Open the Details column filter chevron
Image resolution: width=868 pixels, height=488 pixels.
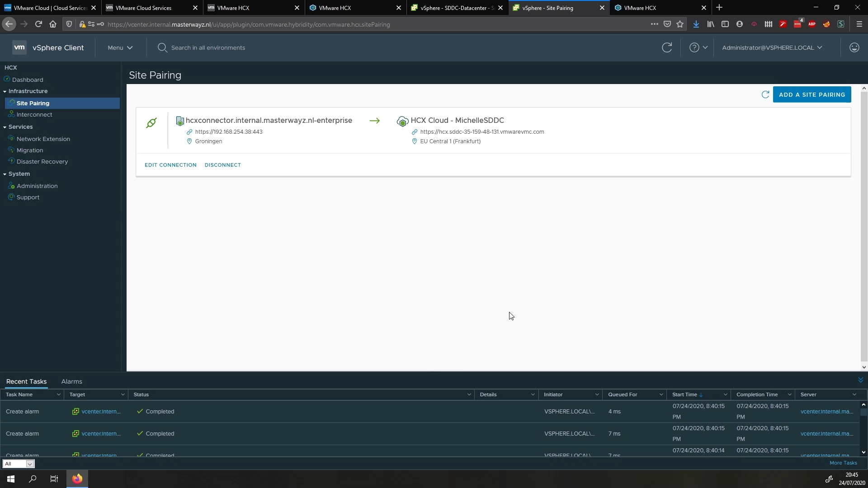(x=533, y=394)
